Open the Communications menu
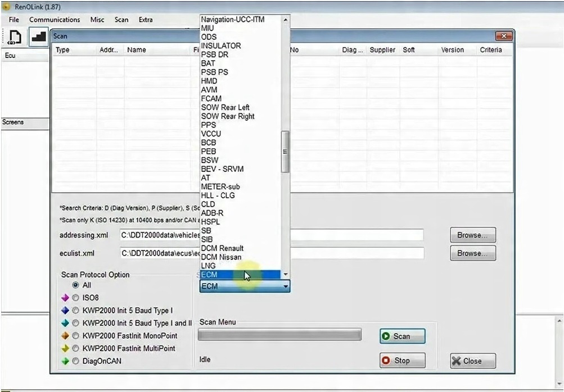The width and height of the screenshot is (564, 392). (55, 20)
